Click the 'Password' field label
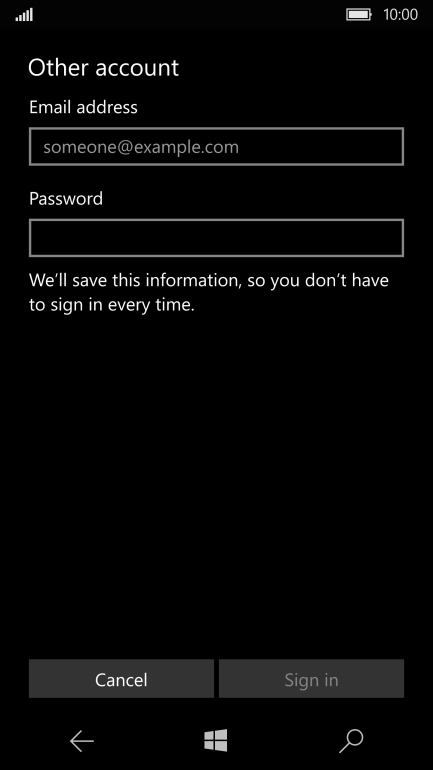The image size is (433, 770). (66, 198)
